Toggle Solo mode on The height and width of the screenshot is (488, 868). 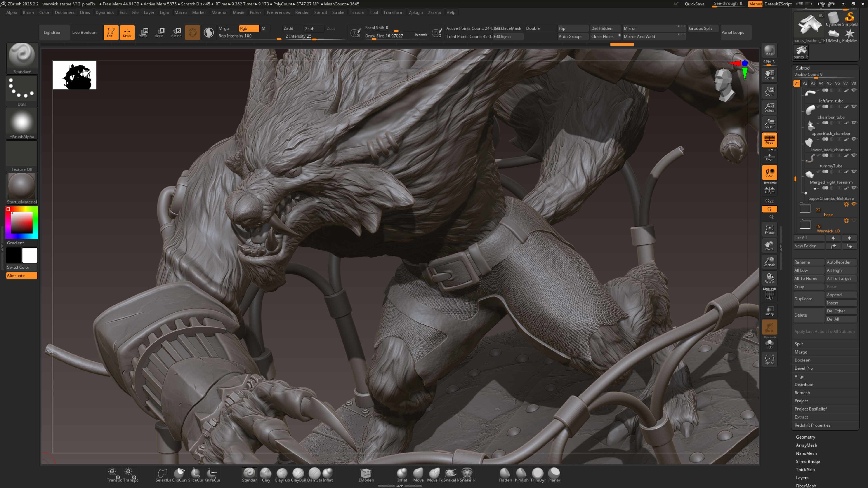[769, 343]
